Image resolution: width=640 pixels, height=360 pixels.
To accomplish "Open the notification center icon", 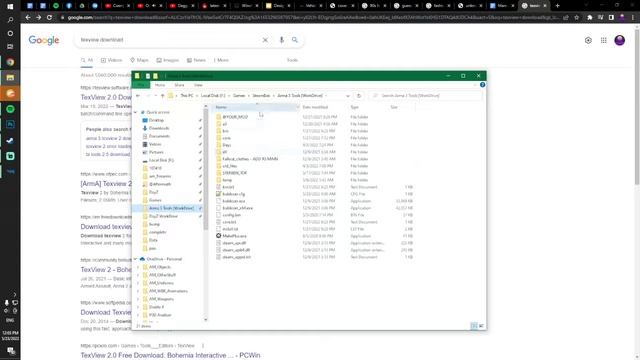I will [x=10, y=351].
